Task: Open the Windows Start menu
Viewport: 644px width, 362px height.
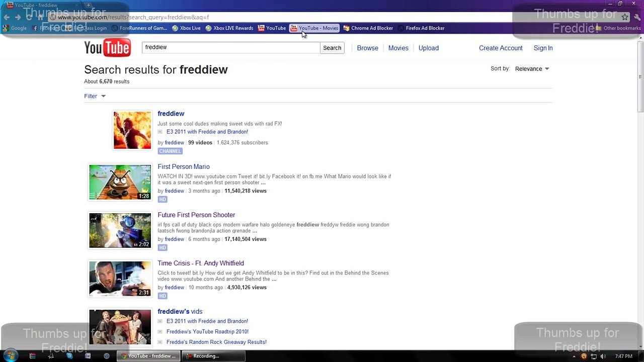Action: tap(10, 356)
